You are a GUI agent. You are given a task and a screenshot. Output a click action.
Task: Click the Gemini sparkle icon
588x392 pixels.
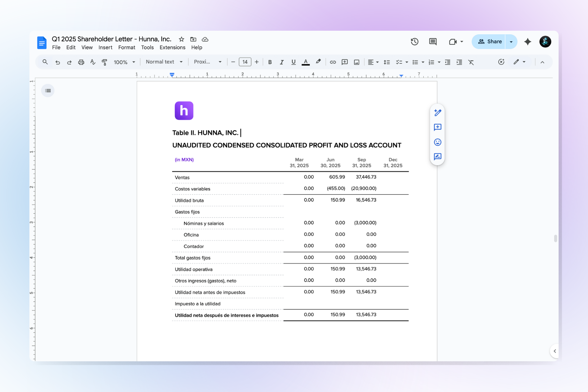point(528,41)
